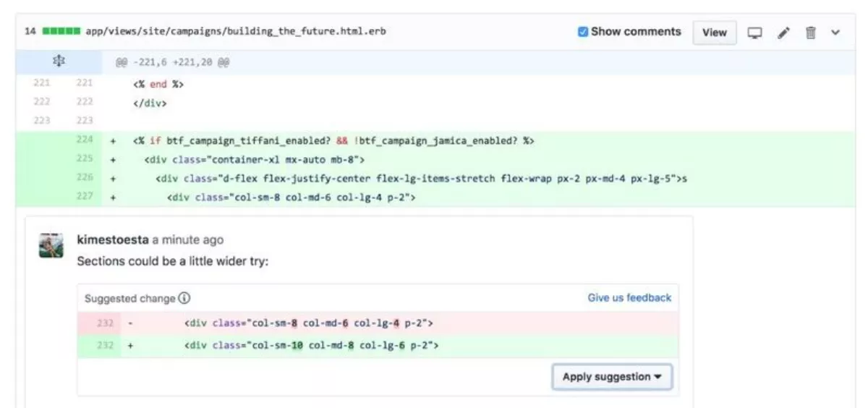Click the info icon beside Suggested change

click(x=184, y=298)
